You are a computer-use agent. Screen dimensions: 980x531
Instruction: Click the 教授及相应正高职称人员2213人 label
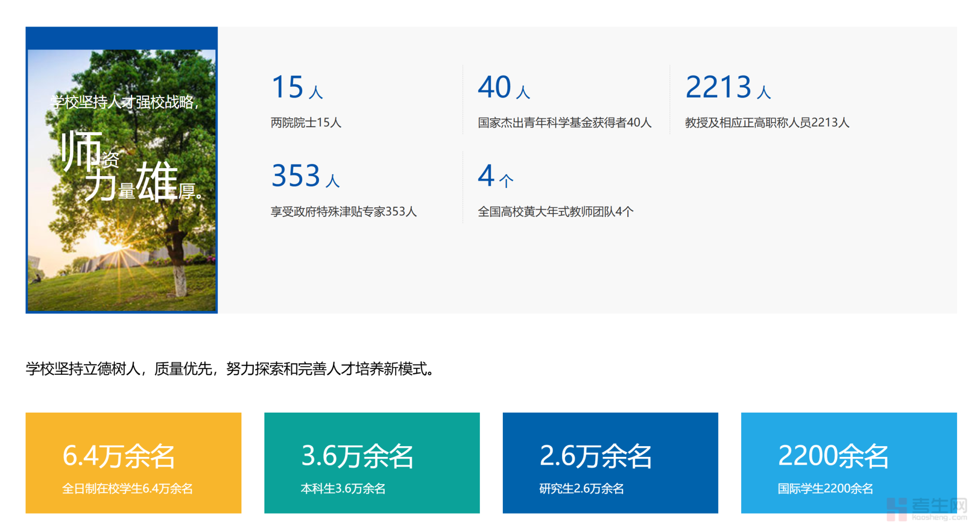767,123
